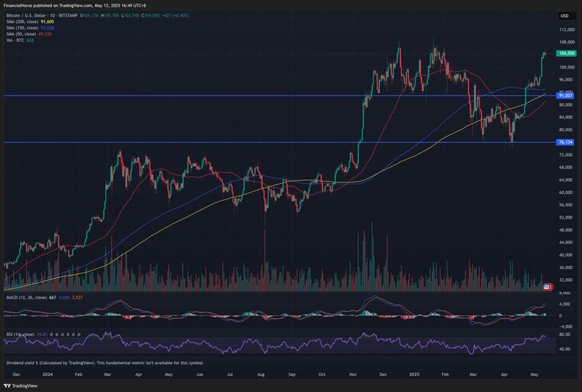Click the Bitcoin / U.S. Dollar symbol title
Image resolution: width=582 pixels, height=392 pixels.
coord(34,15)
